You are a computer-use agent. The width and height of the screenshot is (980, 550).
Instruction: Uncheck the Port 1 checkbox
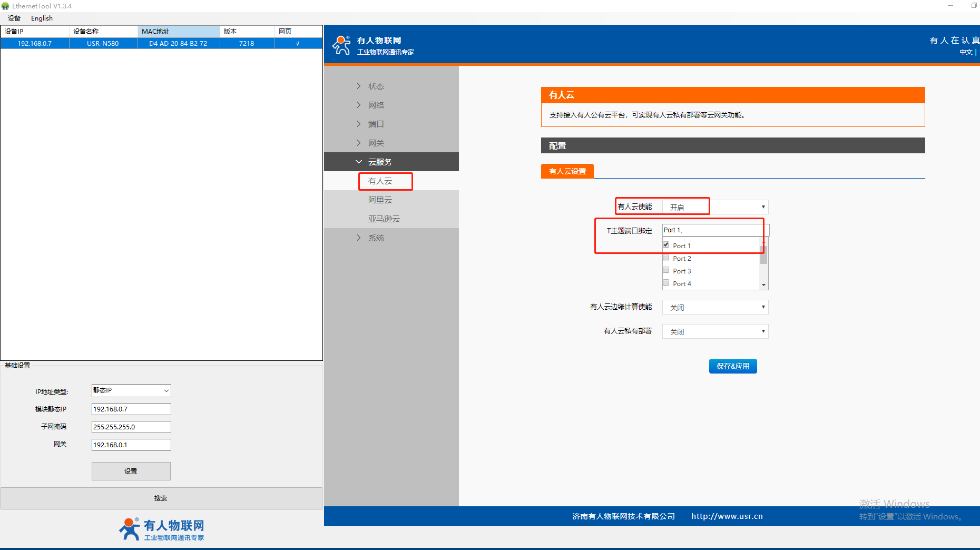[666, 245]
